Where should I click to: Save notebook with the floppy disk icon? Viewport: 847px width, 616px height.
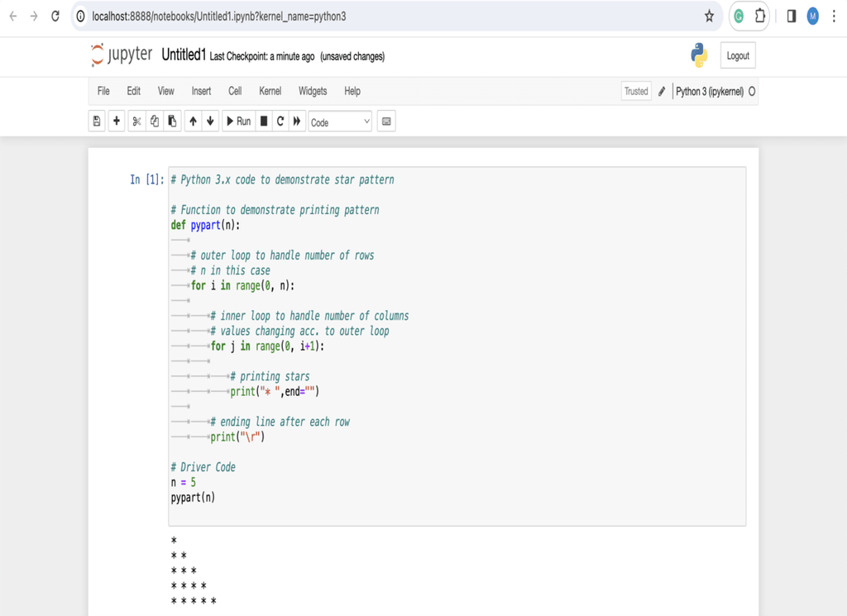tap(97, 122)
